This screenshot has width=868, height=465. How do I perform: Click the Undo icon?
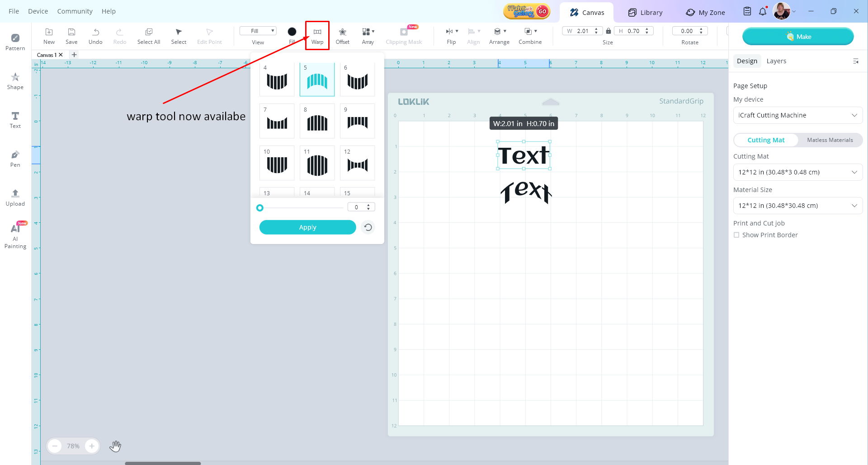95,36
